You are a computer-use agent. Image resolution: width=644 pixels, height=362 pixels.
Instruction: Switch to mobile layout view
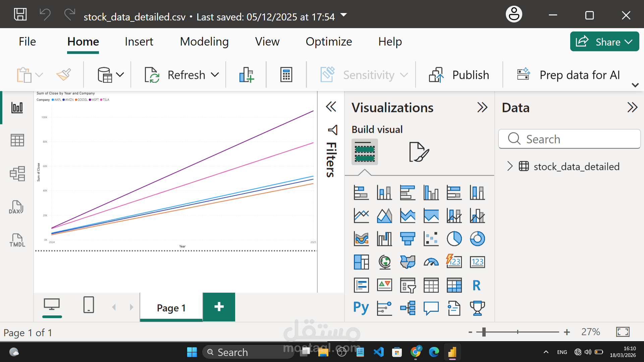click(89, 305)
